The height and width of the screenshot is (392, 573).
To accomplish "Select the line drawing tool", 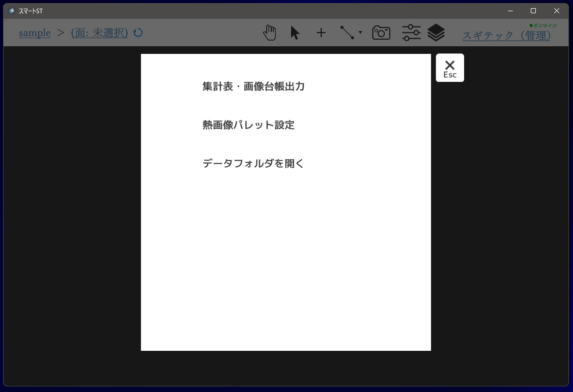I will (347, 33).
